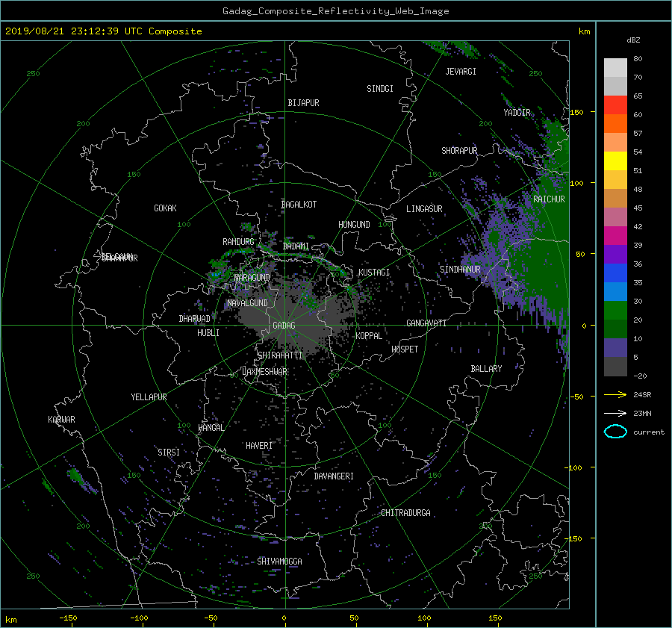Click the NARAGUND city label
The width and height of the screenshot is (672, 628).
tap(252, 277)
